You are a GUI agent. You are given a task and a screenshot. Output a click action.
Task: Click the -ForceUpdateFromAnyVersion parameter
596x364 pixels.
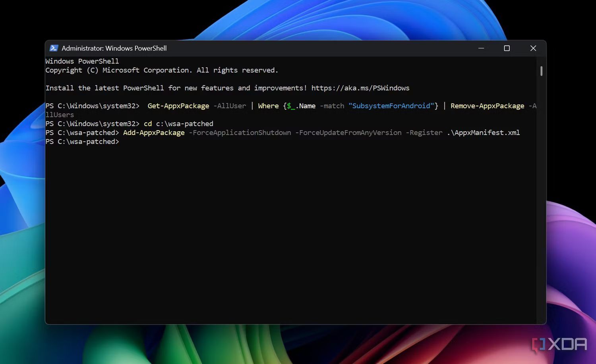[348, 133]
